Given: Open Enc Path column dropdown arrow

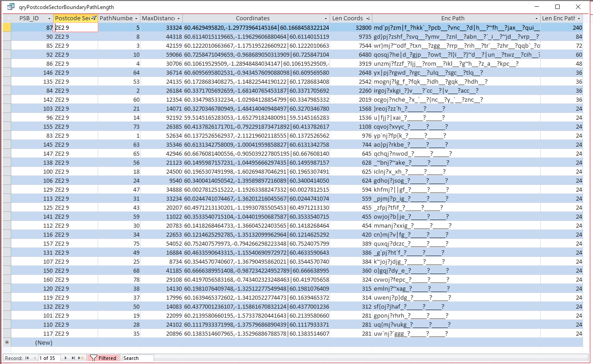Looking at the screenshot, I should pos(537,18).
